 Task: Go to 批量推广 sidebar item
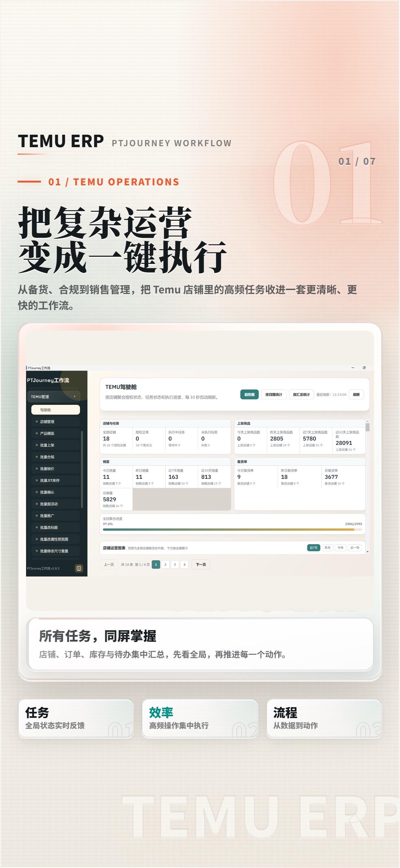pos(56,516)
